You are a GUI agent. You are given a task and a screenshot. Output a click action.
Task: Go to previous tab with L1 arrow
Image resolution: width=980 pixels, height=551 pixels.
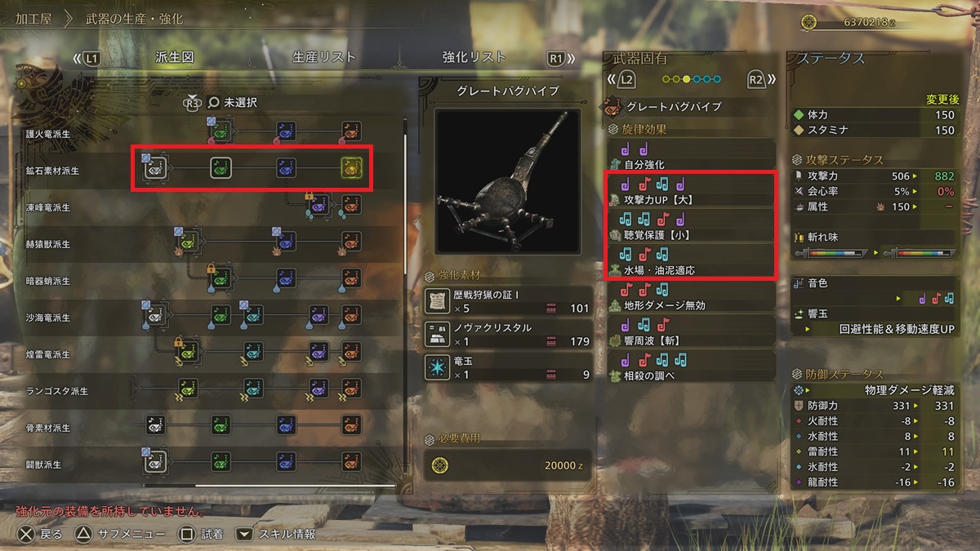pyautogui.click(x=86, y=58)
